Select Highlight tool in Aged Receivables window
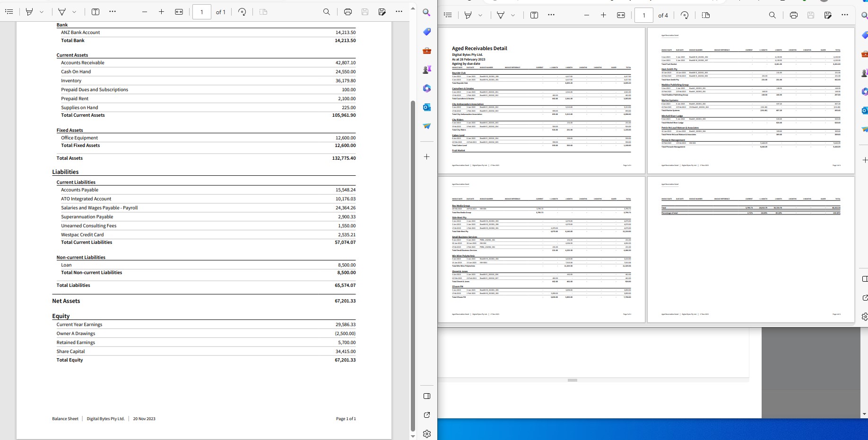The height and width of the screenshot is (440, 868). click(x=468, y=15)
